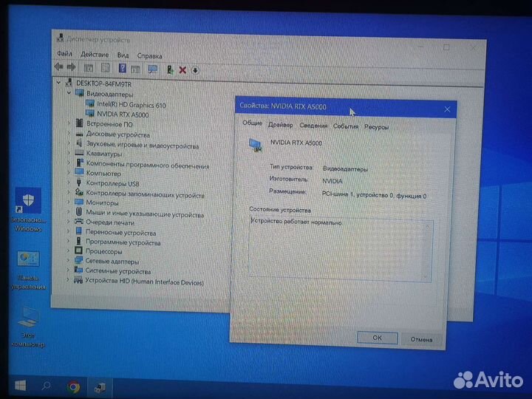The width and height of the screenshot is (532, 399).
Task: Click the Контроллеры USB plug icon
Action: click(79, 183)
